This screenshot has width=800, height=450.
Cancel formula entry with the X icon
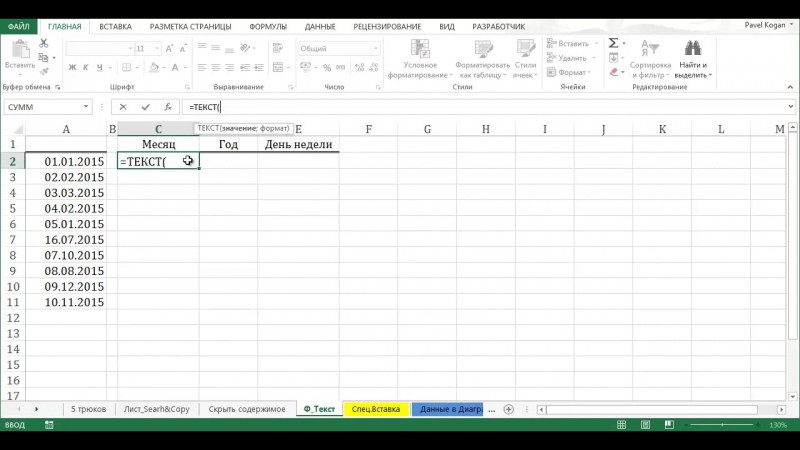pyautogui.click(x=123, y=107)
